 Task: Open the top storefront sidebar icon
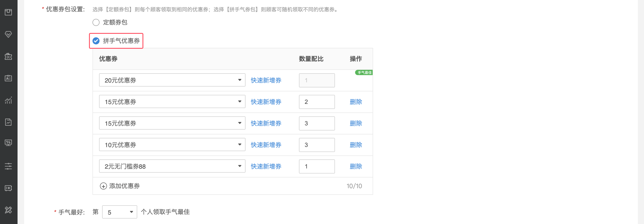[8, 12]
